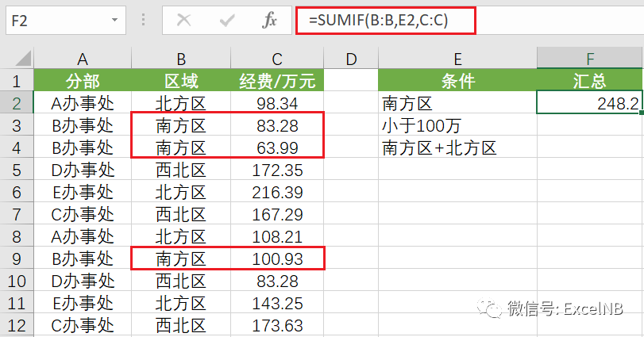Select column E header
644x337 pixels.
[x=457, y=59]
